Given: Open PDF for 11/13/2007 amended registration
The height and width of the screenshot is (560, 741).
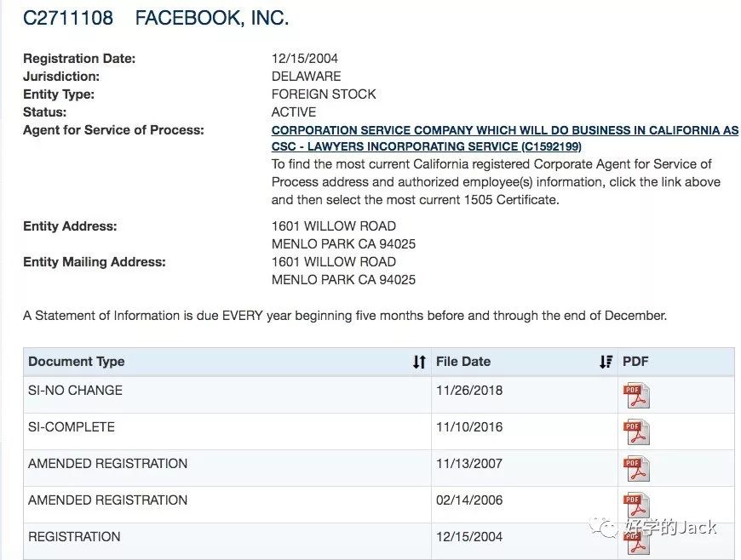Looking at the screenshot, I should point(635,468).
